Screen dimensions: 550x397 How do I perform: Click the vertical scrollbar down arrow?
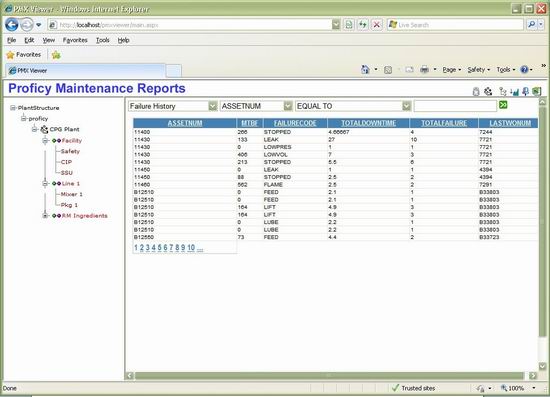[542, 366]
